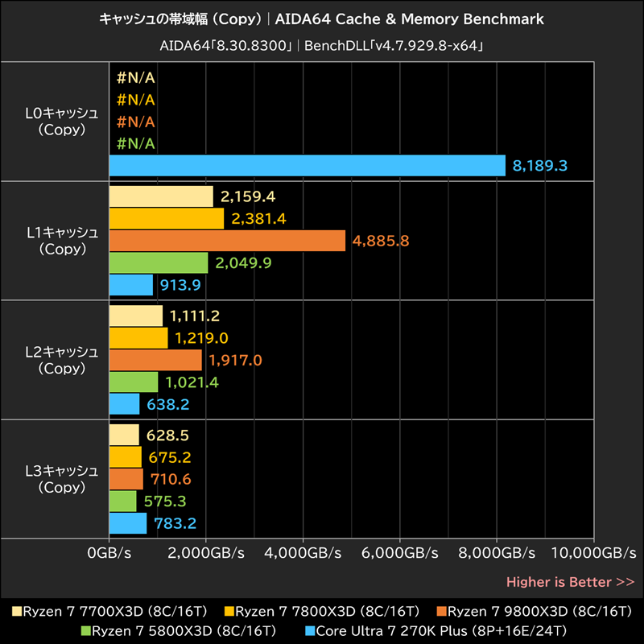
Task: Click the 1,021.4 value label
Action: click(x=192, y=382)
